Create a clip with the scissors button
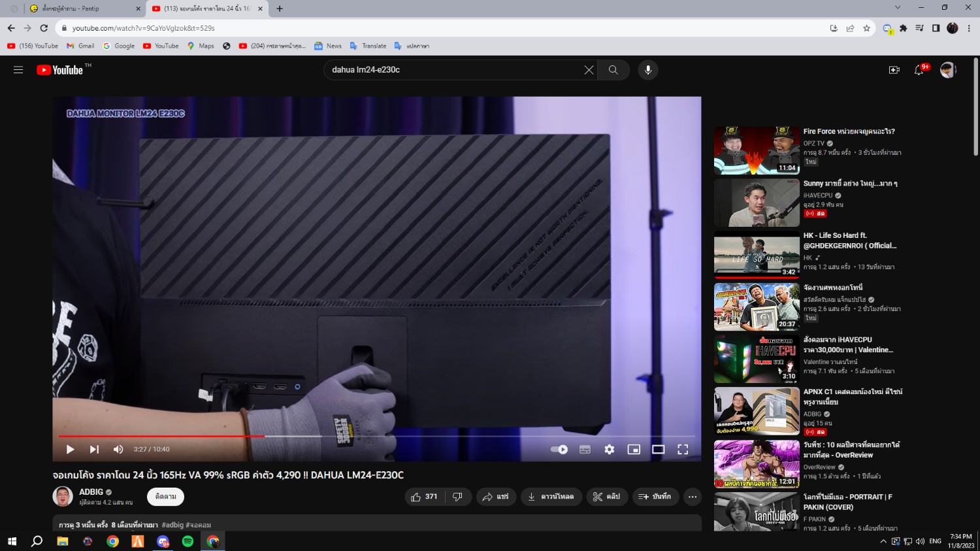 (606, 497)
